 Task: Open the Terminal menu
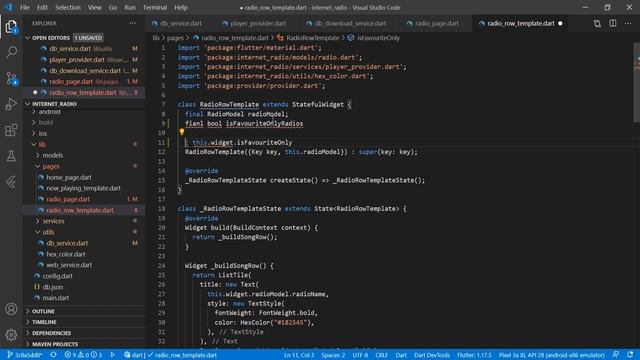click(155, 7)
